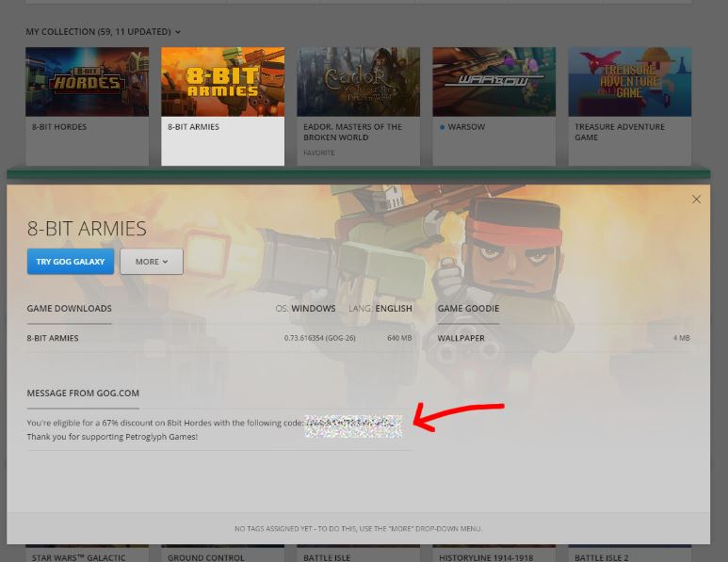728x562 pixels.
Task: Click the Thank you for supporting Petroglyph text
Action: 112,437
